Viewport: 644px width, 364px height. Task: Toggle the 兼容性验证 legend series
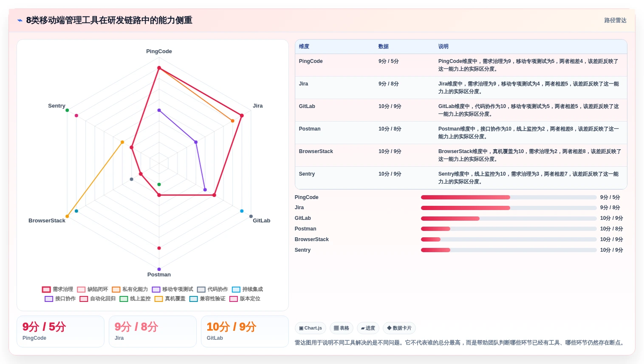207,299
